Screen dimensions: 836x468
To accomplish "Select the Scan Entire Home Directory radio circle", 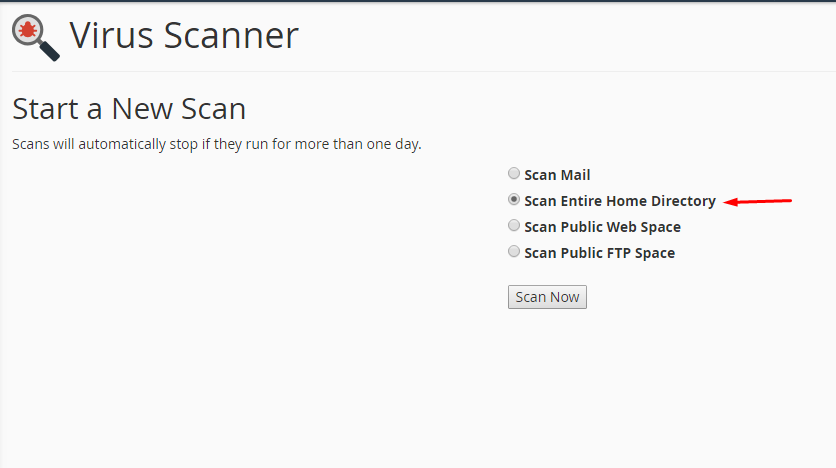I will 513,199.
